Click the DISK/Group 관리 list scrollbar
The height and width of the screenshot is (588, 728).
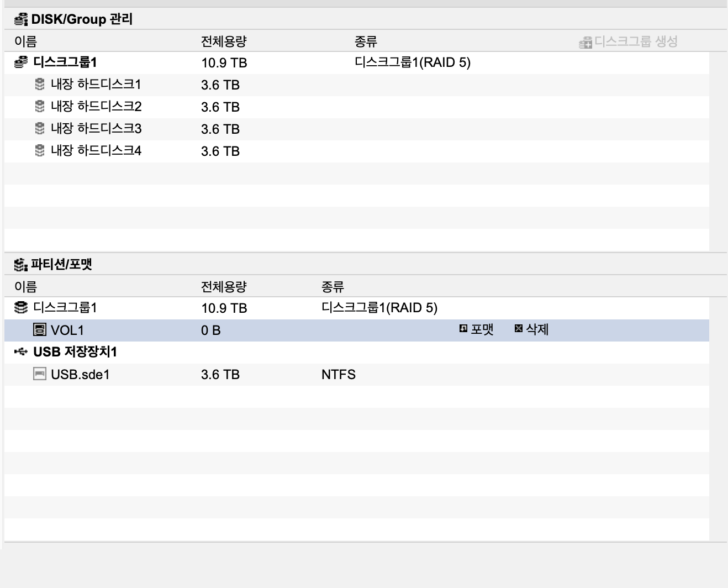coord(718,152)
